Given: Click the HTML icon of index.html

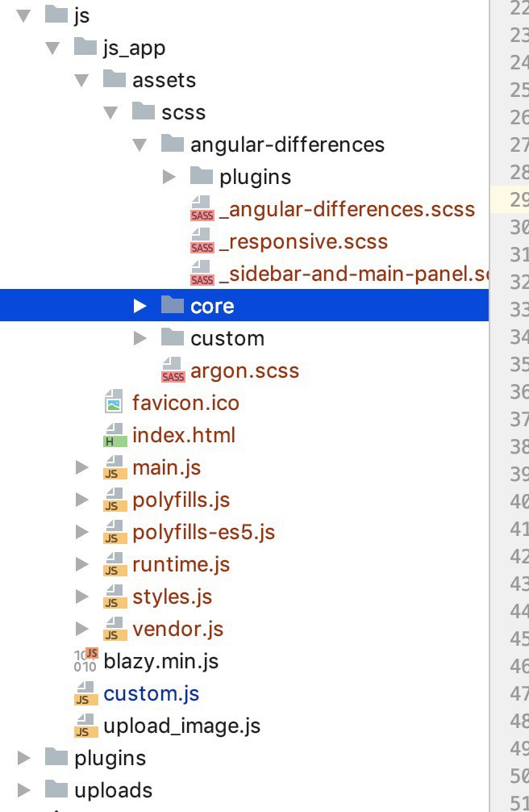Looking at the screenshot, I should pos(115,435).
